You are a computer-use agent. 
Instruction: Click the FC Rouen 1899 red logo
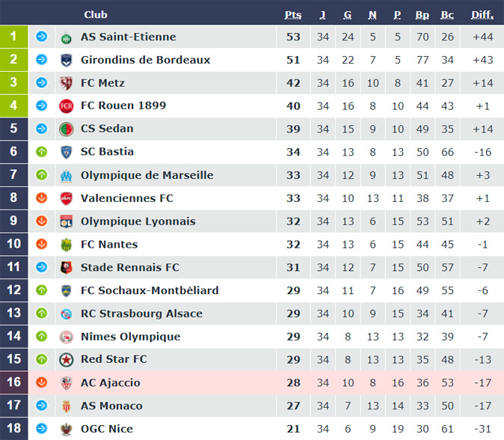click(67, 106)
